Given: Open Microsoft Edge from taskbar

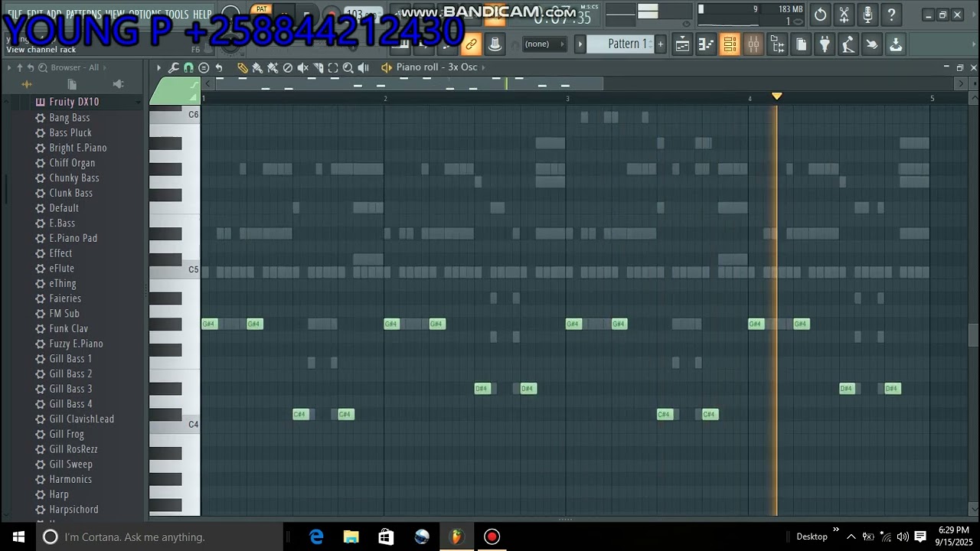Looking at the screenshot, I should pos(315,536).
